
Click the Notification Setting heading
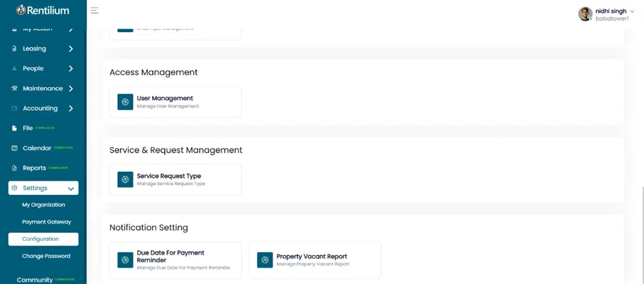[149, 227]
